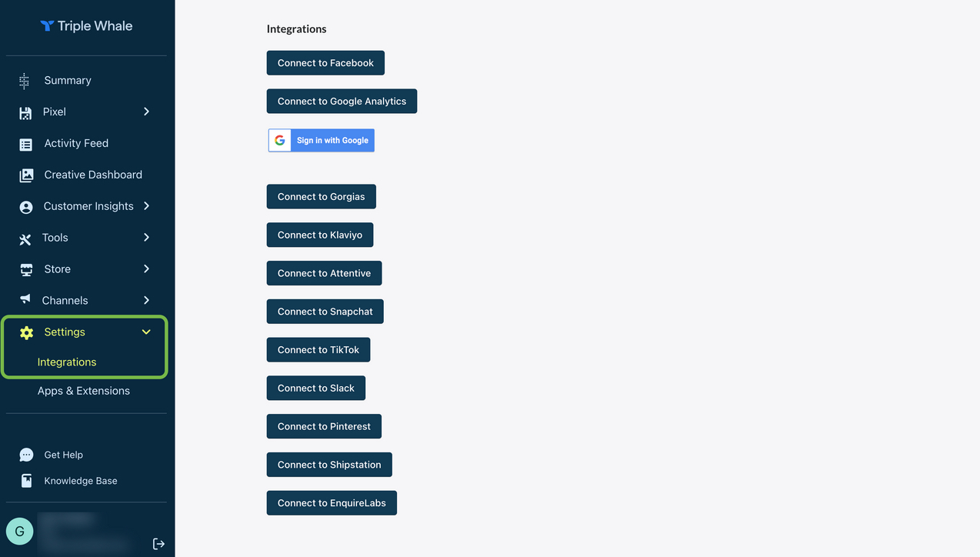The image size is (980, 557).
Task: Click the Knowledge Base book icon
Action: (26, 481)
